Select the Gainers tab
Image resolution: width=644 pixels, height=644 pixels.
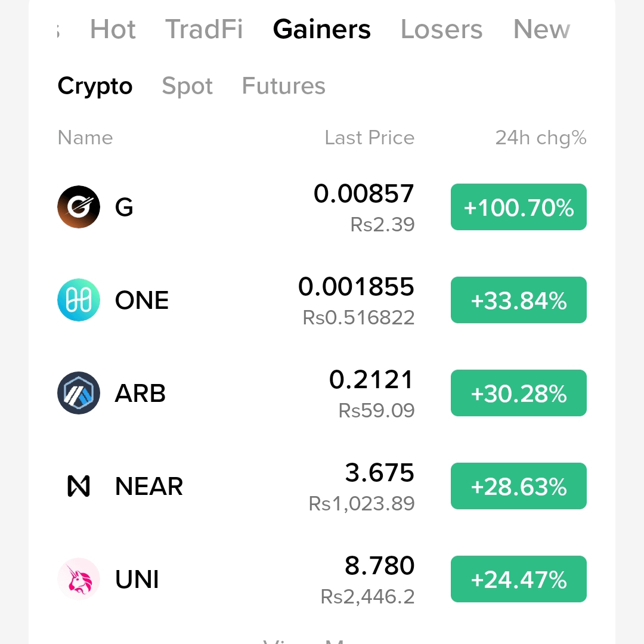click(x=321, y=29)
